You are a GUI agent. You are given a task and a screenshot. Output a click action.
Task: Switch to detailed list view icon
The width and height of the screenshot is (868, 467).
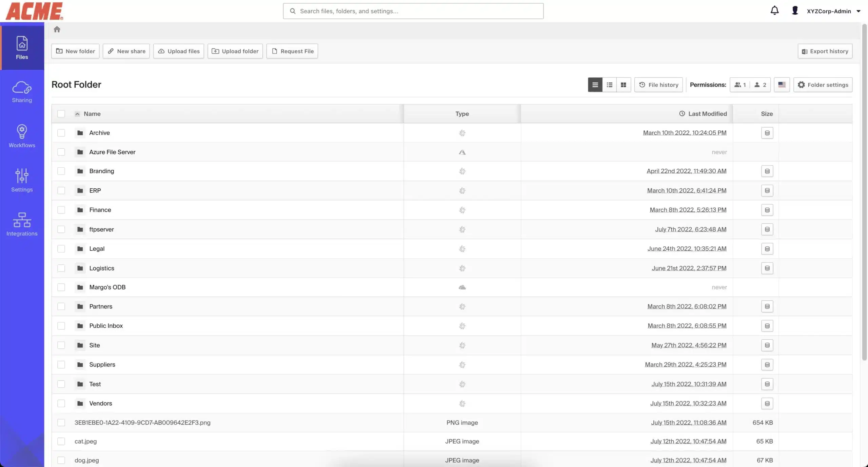(595, 85)
